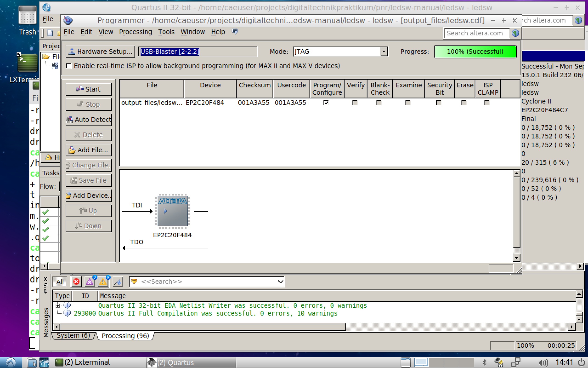The height and width of the screenshot is (368, 588).
Task: Click the Change File button
Action: point(88,165)
